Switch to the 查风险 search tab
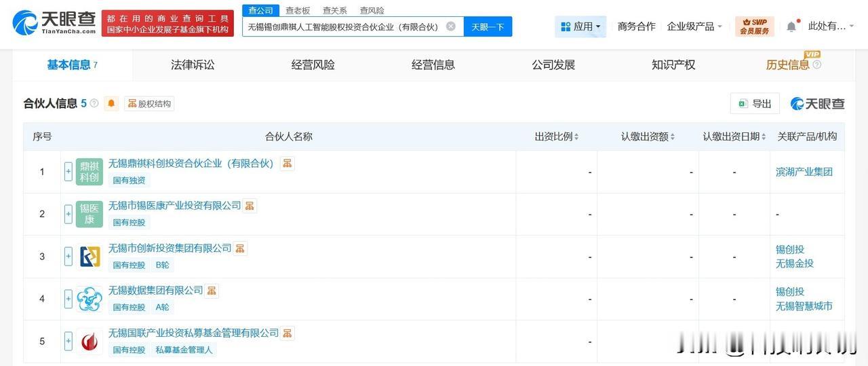The image size is (868, 366). tap(372, 10)
